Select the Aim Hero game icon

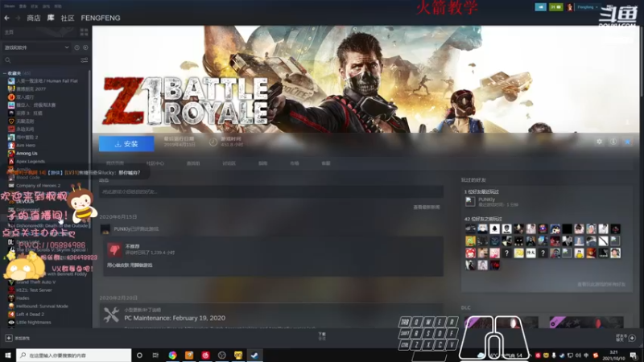11,146
